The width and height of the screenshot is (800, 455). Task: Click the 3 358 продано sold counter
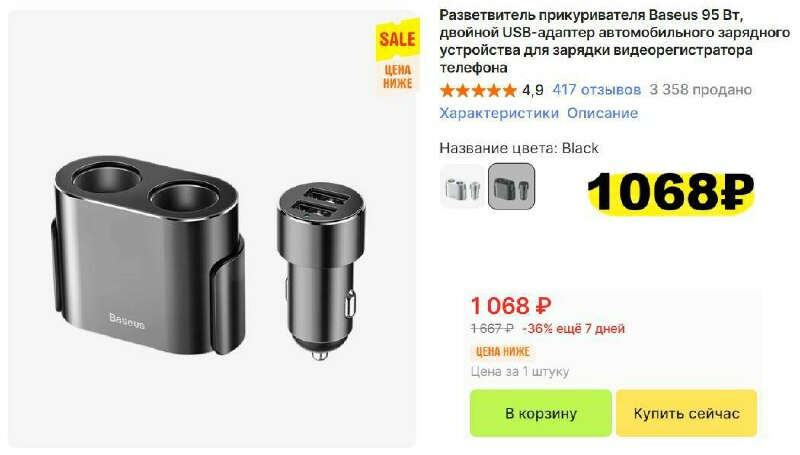pyautogui.click(x=701, y=90)
